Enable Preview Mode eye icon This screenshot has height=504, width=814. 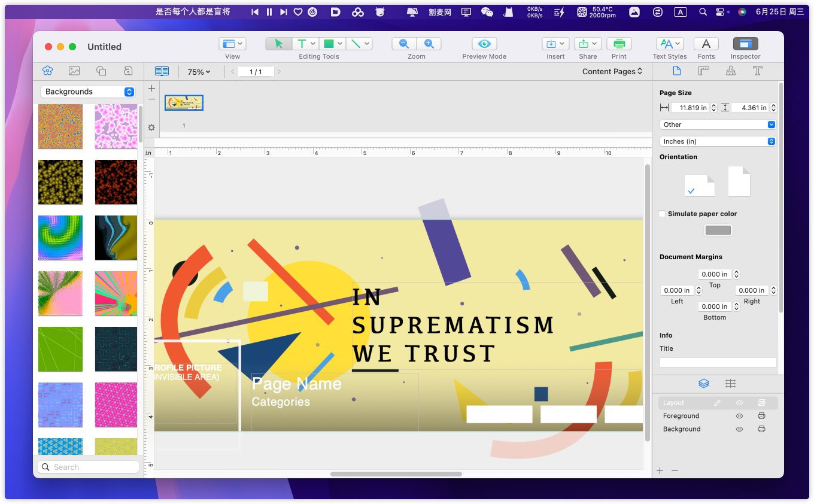[484, 44]
